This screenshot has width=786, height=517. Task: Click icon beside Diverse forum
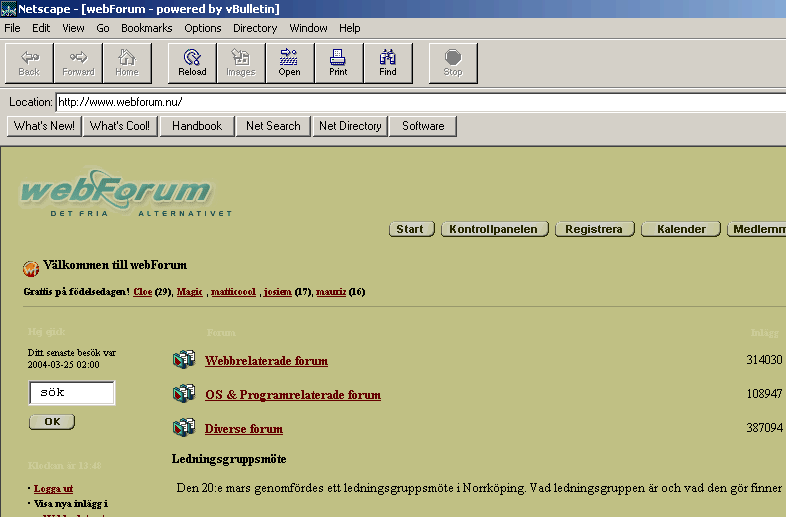point(184,428)
